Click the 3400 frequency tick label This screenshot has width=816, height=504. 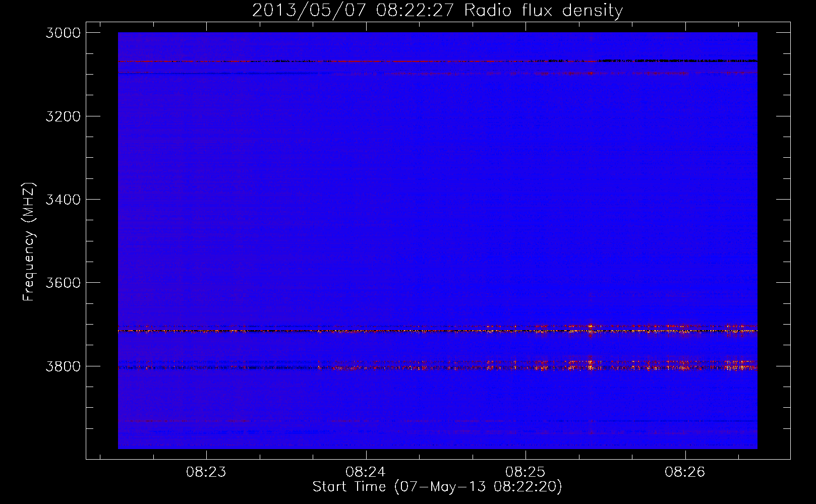63,200
